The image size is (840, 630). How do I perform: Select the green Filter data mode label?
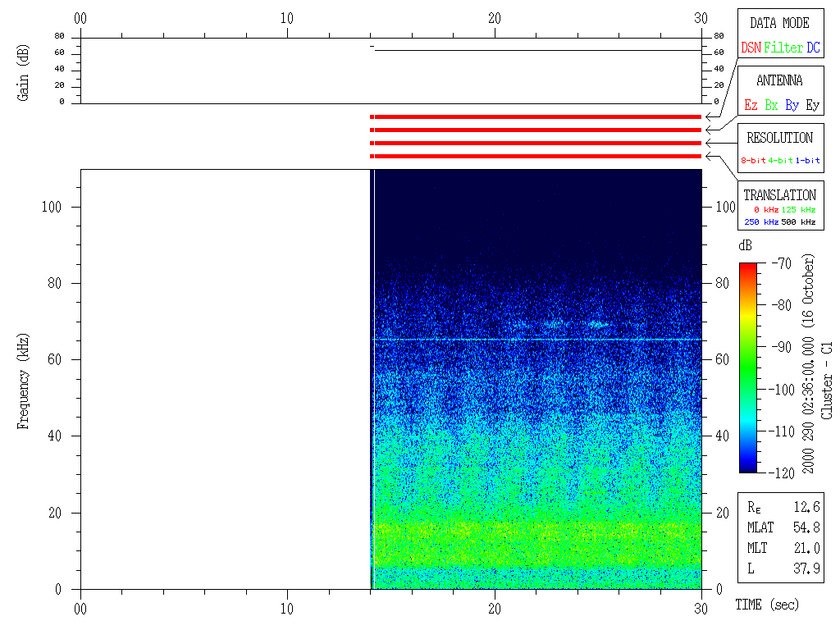(x=783, y=48)
